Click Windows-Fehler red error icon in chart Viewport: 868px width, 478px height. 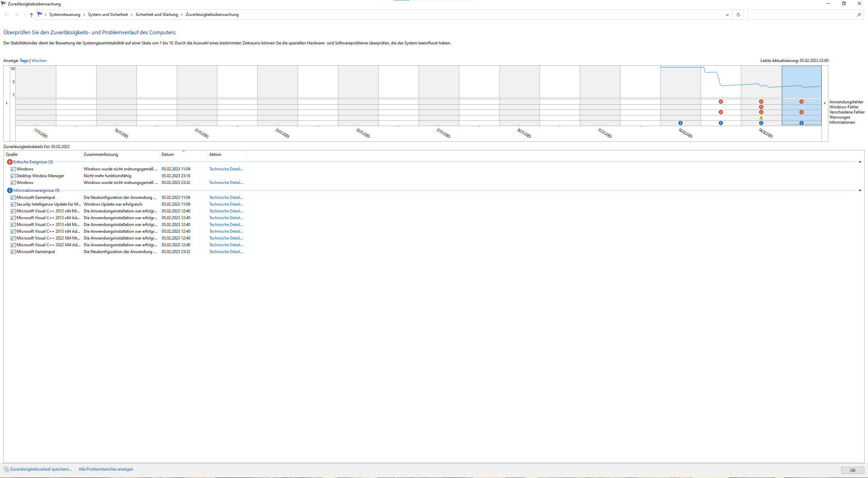761,107
